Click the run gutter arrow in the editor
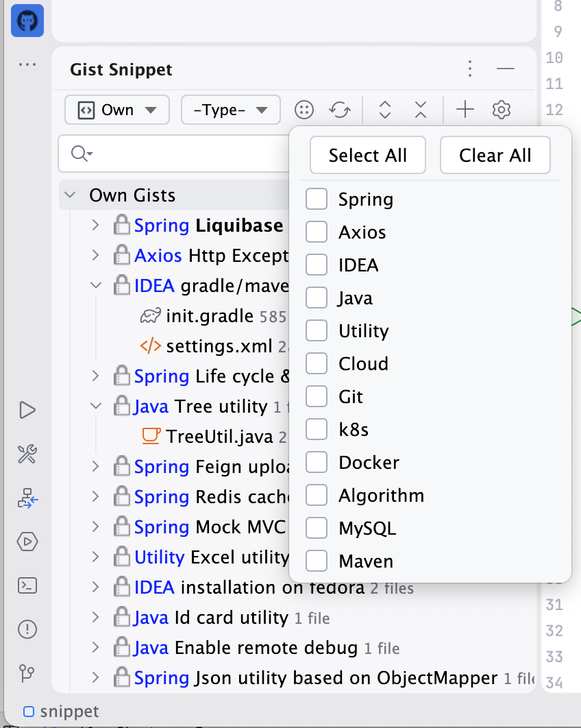 click(x=576, y=317)
